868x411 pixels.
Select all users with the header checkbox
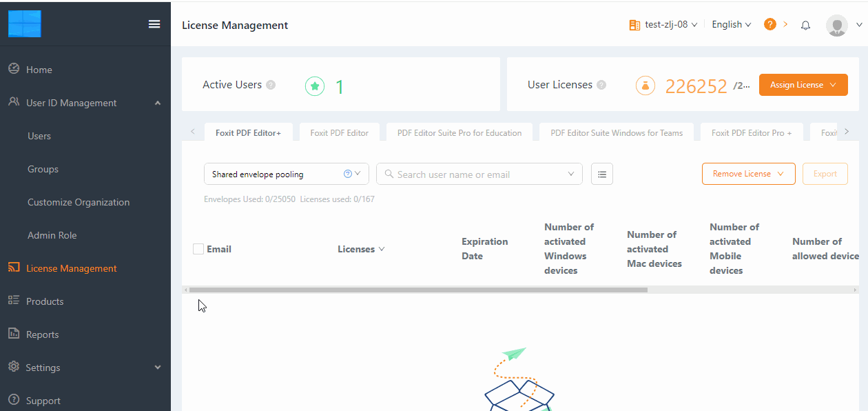(198, 248)
